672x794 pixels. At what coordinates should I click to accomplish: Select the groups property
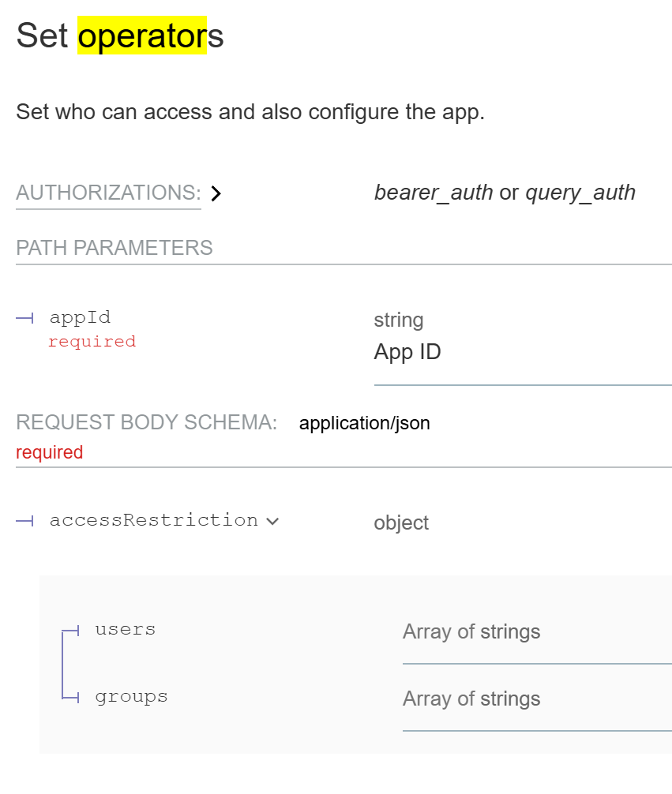[131, 696]
